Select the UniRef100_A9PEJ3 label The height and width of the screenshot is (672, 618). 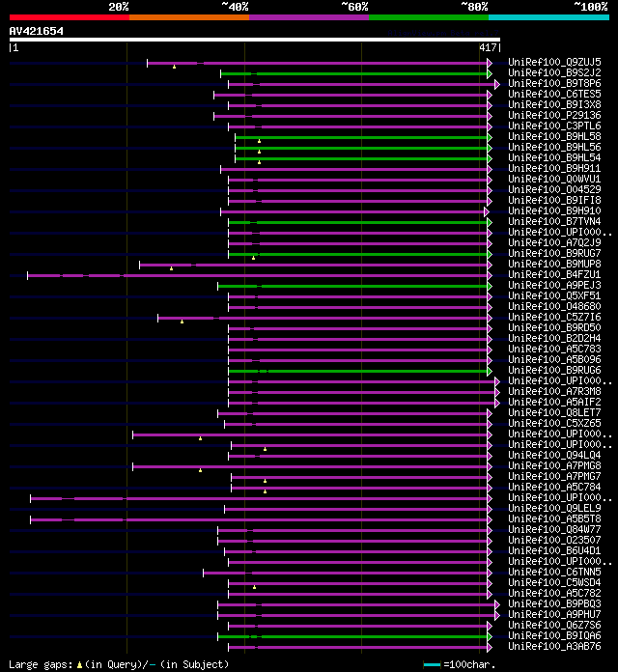click(554, 285)
